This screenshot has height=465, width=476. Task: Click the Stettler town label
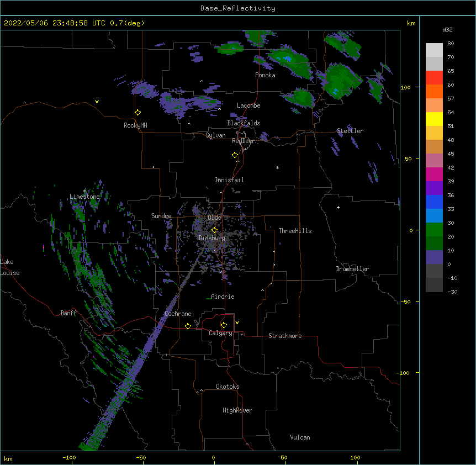350,131
